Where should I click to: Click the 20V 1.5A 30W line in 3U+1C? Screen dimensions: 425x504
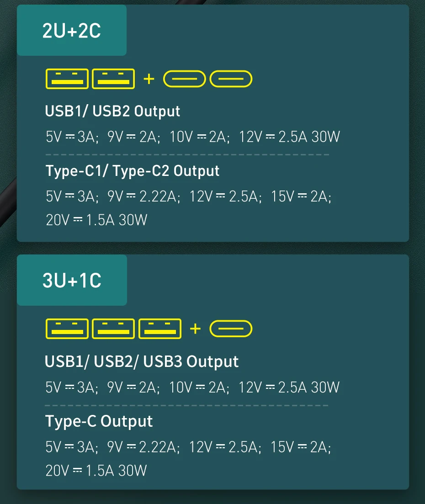[x=96, y=470]
